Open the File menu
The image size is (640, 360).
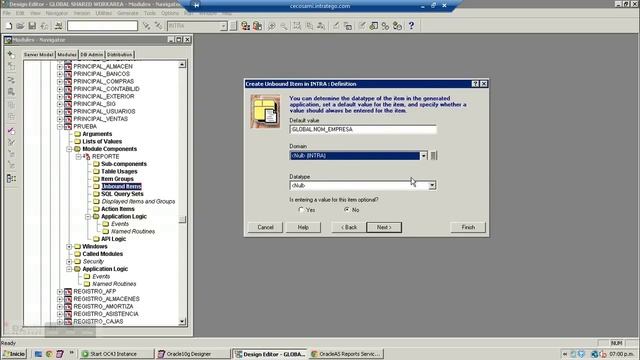click(7, 13)
